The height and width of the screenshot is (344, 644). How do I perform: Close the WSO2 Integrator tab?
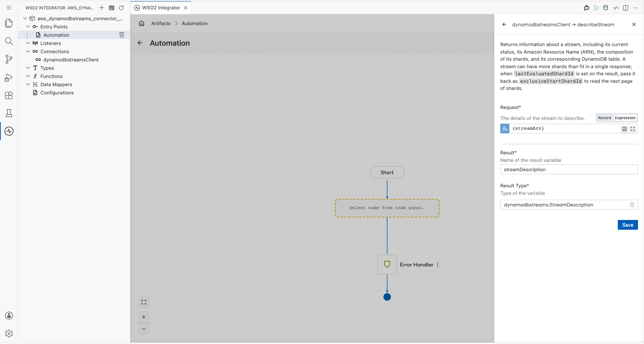(x=186, y=7)
